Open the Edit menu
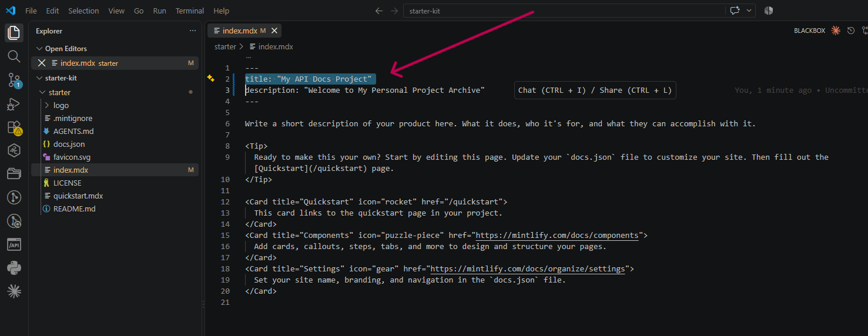This screenshot has width=868, height=336. [x=52, y=11]
